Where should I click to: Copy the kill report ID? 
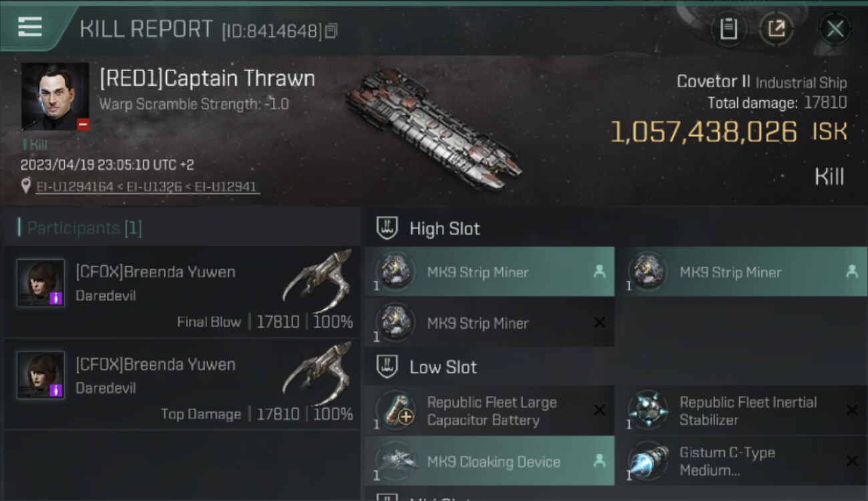[331, 31]
